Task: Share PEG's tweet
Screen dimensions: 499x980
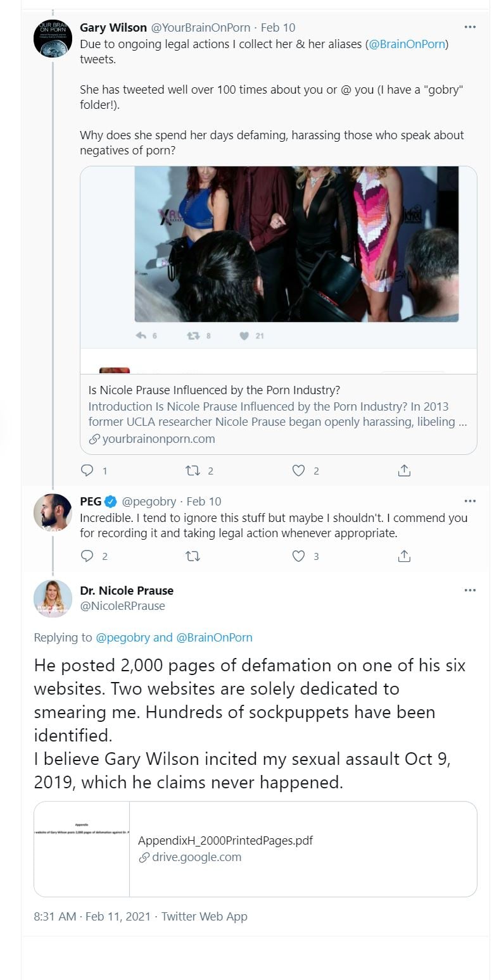Action: (x=404, y=556)
